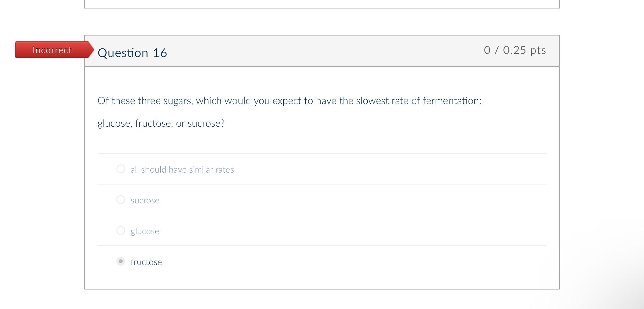Viewport: 644px width, 309px height.
Task: Click the 'Of these three sugars' question sentence
Action: point(289,101)
